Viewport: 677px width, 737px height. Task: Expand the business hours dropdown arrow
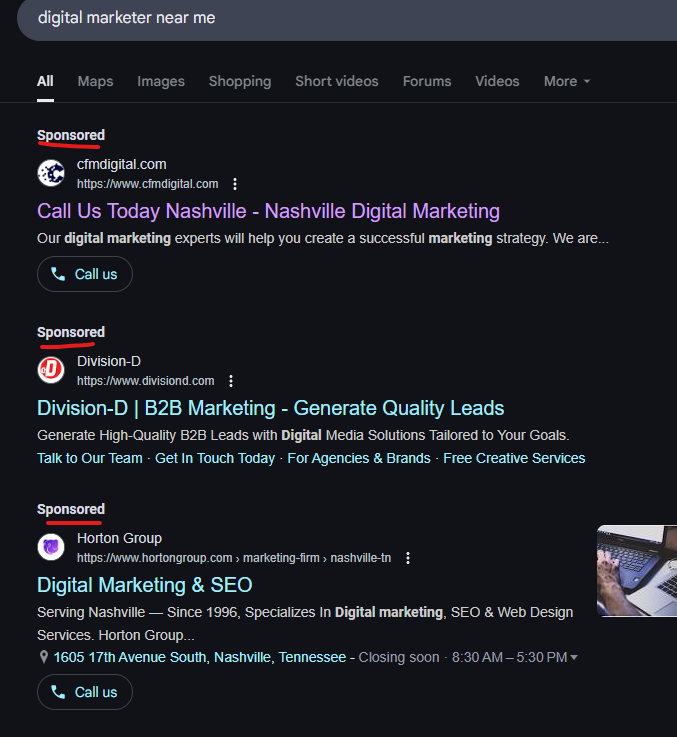574,657
